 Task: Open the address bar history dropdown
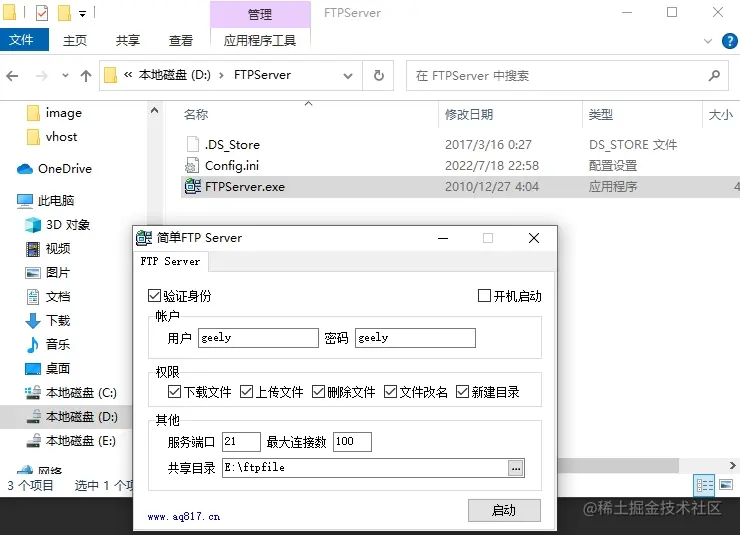348,75
